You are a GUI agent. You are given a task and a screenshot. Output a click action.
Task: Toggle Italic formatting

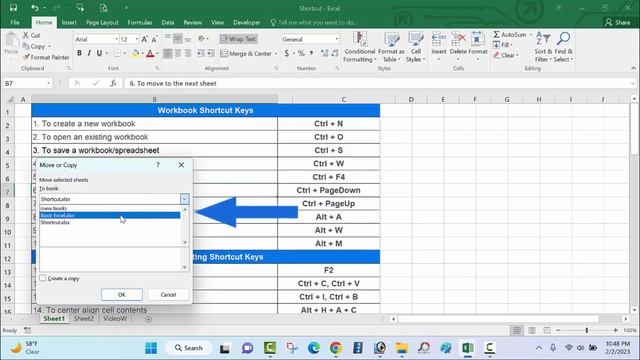click(x=89, y=53)
